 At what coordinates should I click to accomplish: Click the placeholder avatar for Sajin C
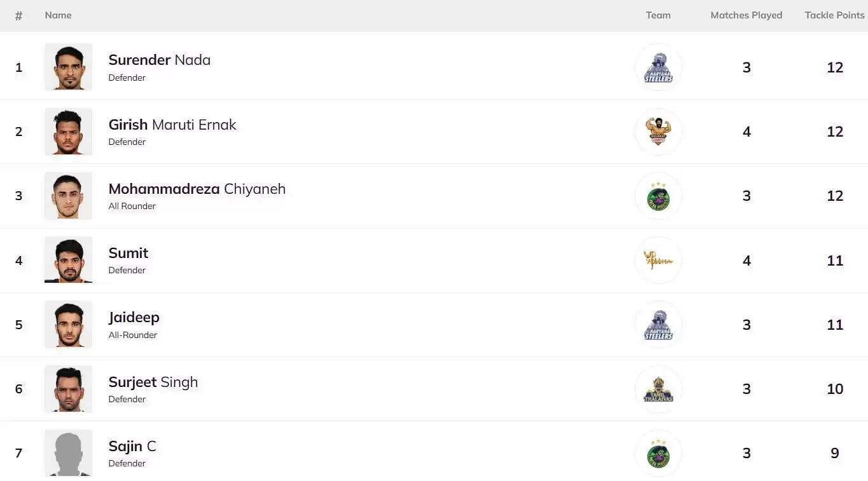(x=68, y=453)
